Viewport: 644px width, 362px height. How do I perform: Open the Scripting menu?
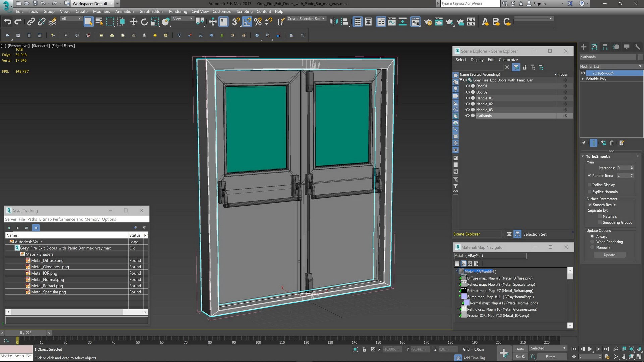(x=245, y=11)
